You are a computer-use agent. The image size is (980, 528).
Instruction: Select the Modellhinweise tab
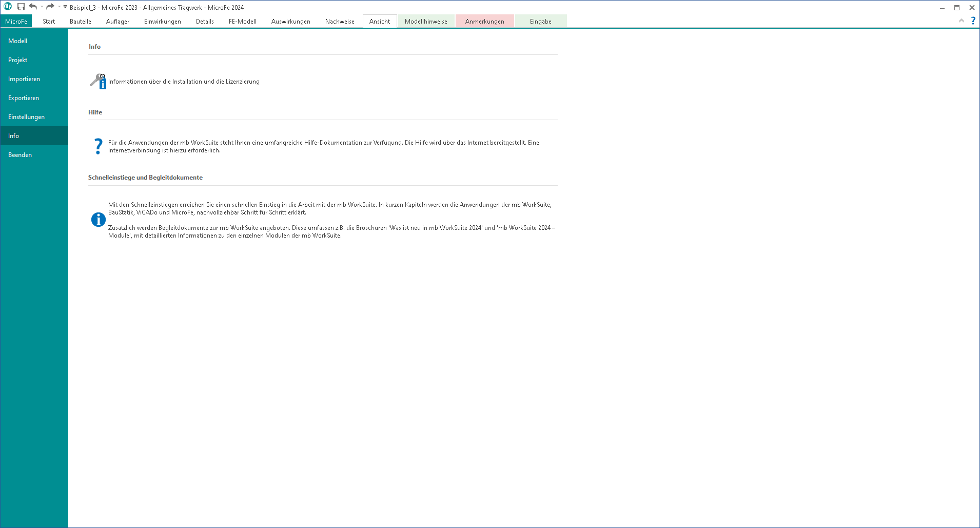[x=426, y=22]
